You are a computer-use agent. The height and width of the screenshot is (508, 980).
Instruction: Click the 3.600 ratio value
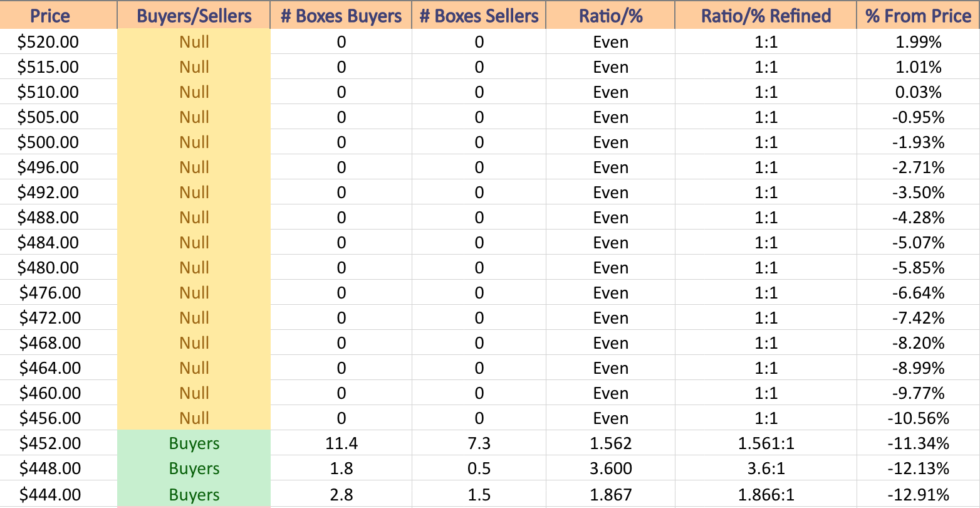coord(611,468)
